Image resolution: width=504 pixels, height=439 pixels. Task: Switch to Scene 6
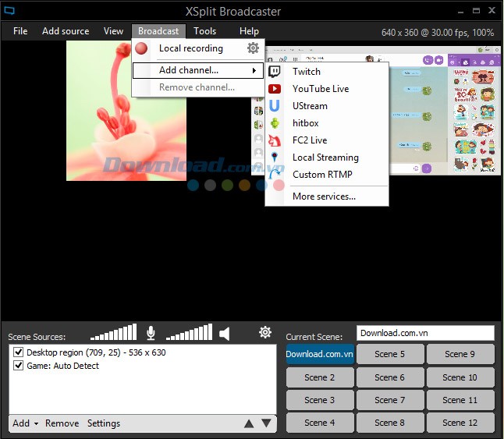[x=390, y=377]
